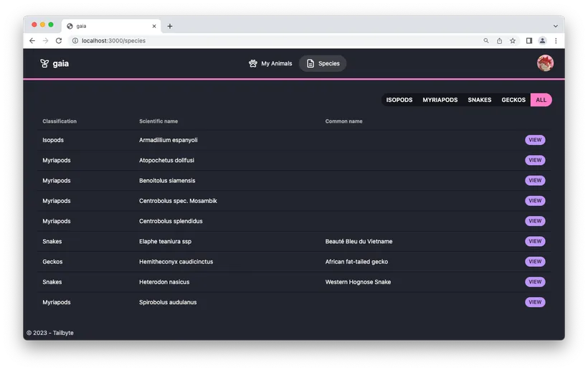Screen dimensions: 588x371
Task: Click the Atopochetus dollfusi cell
Action: point(167,160)
